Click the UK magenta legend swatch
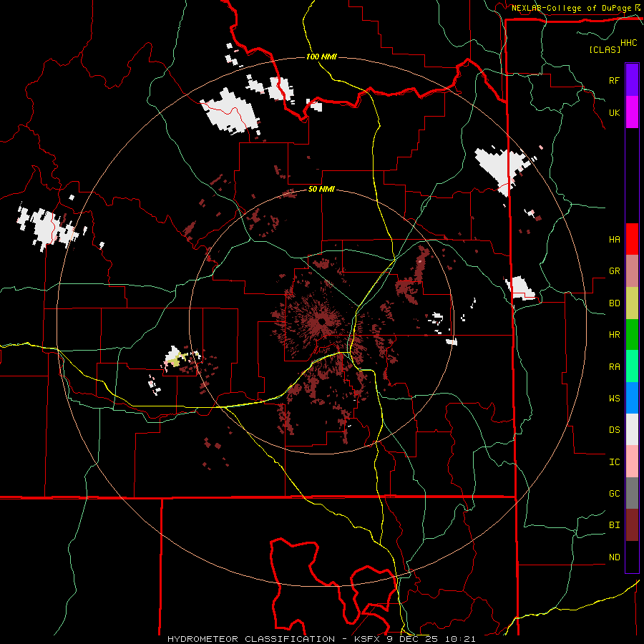The image size is (644, 644). coord(632,112)
